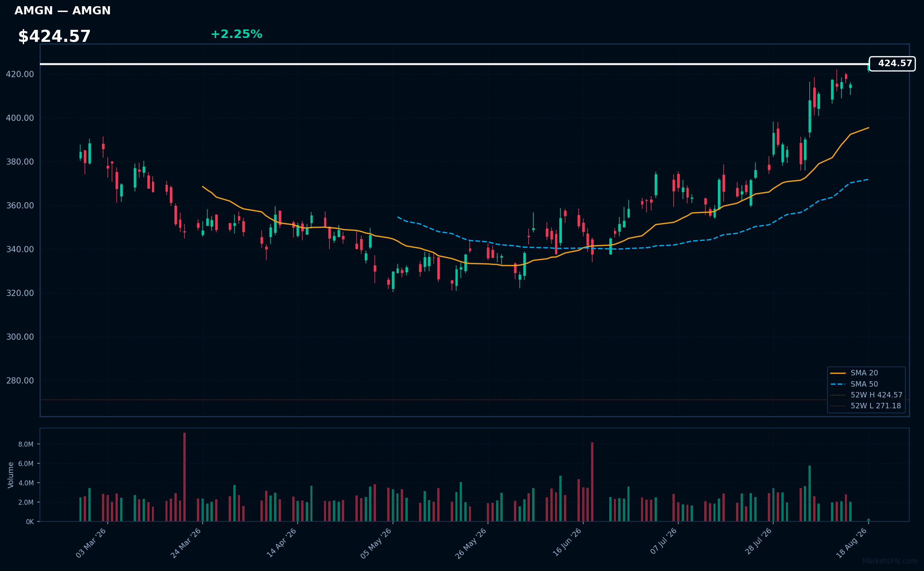
Task: Click the 2.0M volume axis label
Action: coord(26,502)
